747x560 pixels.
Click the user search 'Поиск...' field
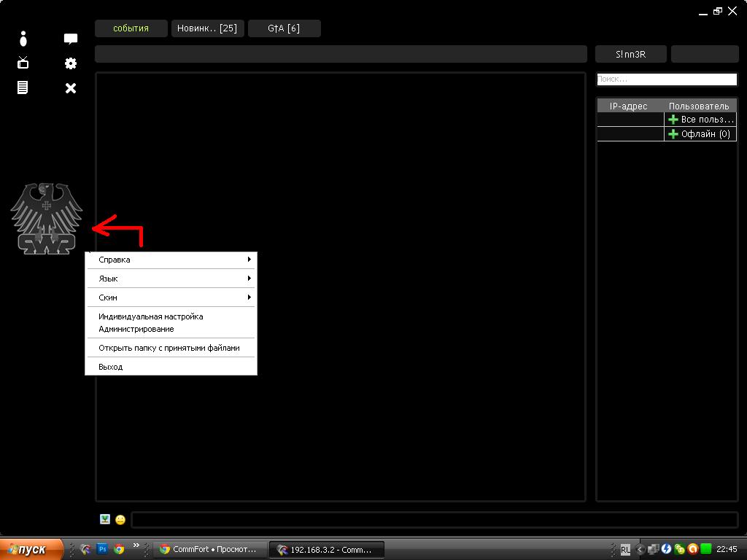[667, 79]
